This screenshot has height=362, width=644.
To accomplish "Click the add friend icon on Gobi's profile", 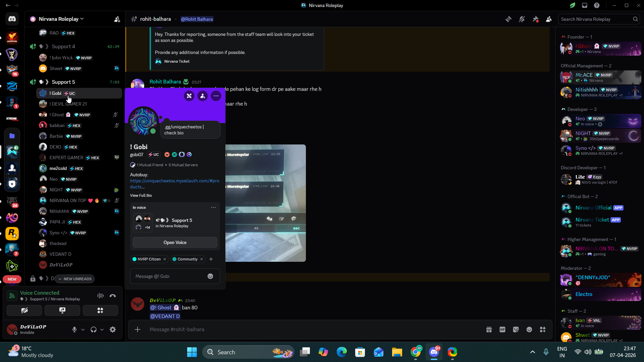I will 203,96.
